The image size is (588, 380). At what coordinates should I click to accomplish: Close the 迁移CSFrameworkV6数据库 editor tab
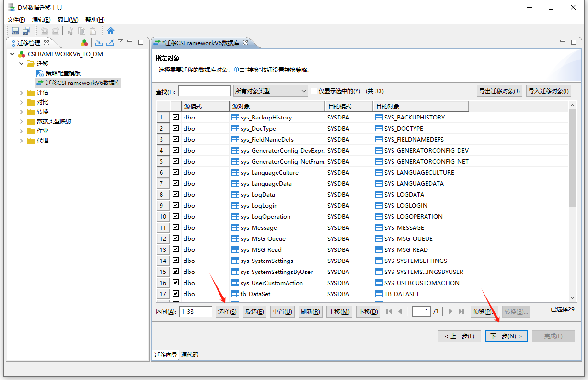(245, 43)
